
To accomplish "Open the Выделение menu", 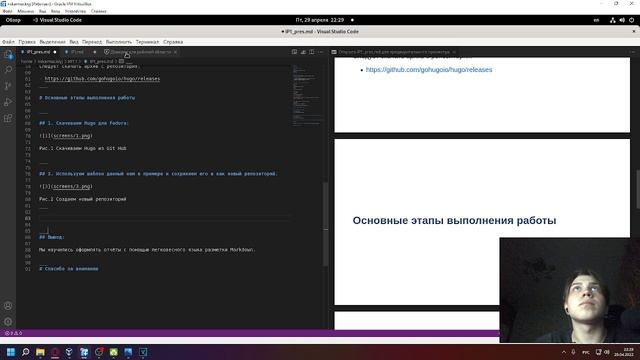I will 52,42.
